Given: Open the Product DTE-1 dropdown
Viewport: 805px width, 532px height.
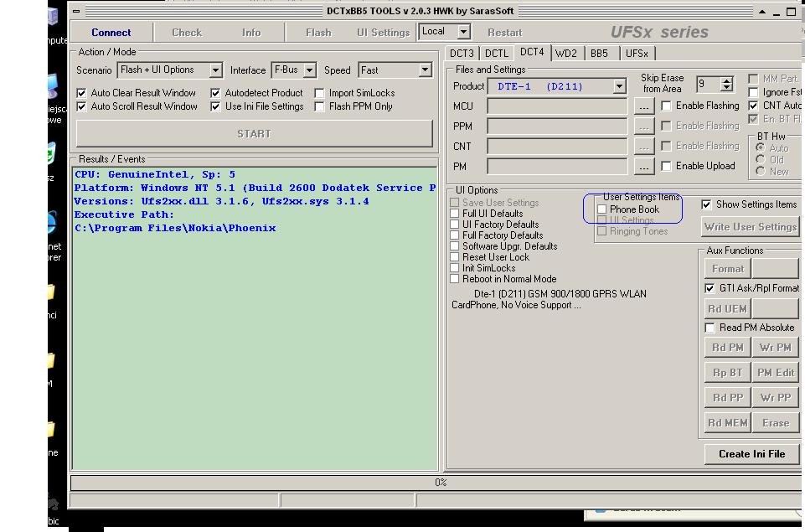Looking at the screenshot, I should tap(620, 85).
